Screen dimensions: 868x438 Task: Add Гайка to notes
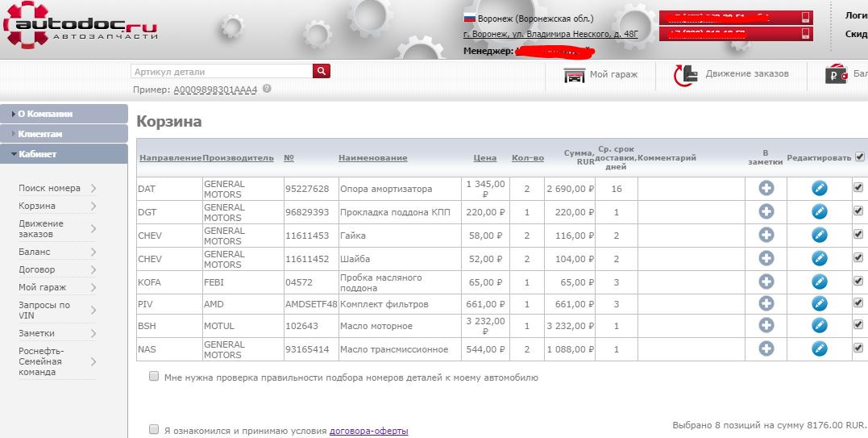(x=766, y=235)
